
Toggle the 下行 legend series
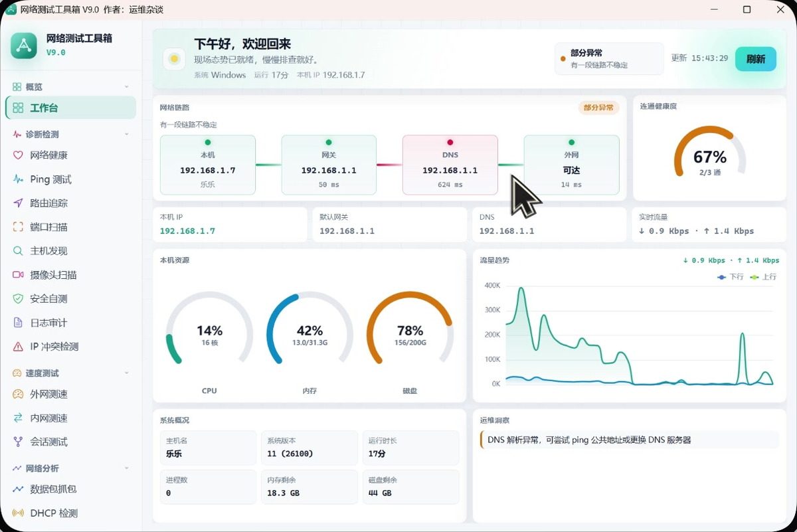pyautogui.click(x=731, y=277)
